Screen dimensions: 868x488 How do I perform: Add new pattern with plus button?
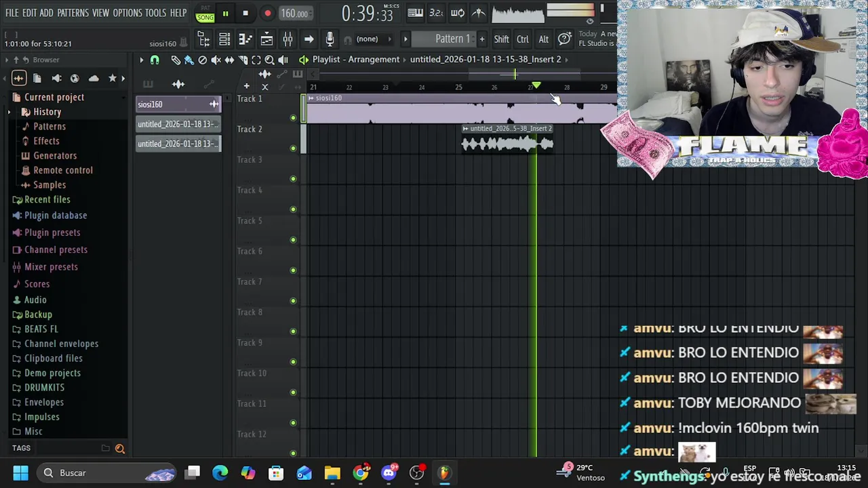coord(482,39)
